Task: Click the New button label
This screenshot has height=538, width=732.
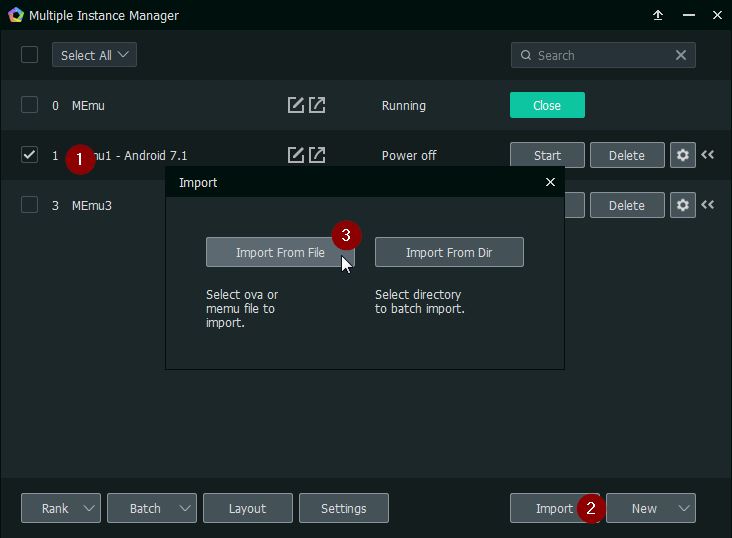Action: click(644, 509)
